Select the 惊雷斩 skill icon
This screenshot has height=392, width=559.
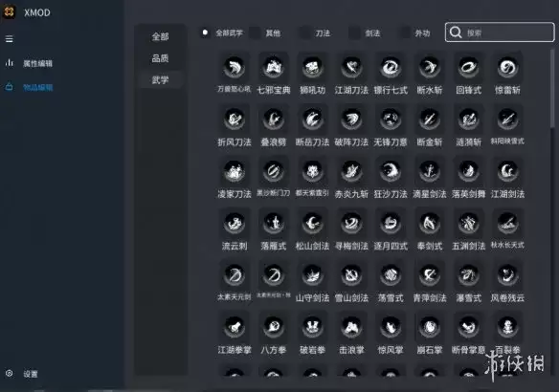pos(507,67)
